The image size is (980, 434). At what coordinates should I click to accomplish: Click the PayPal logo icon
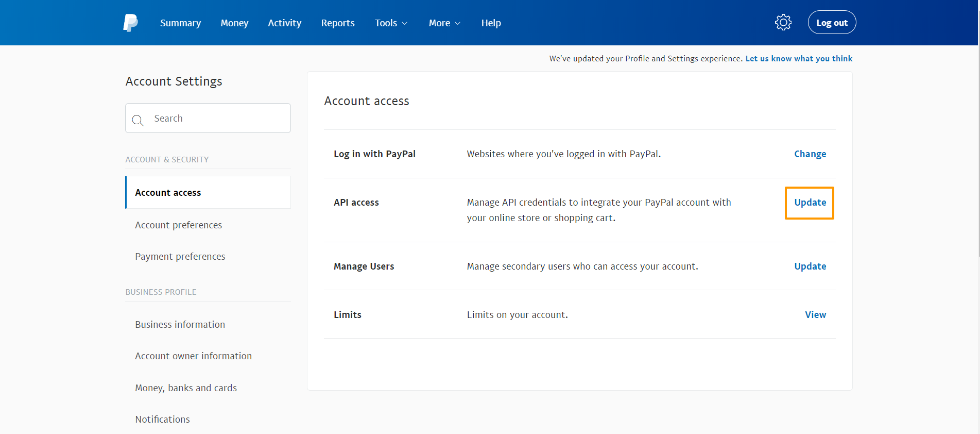[x=130, y=23]
